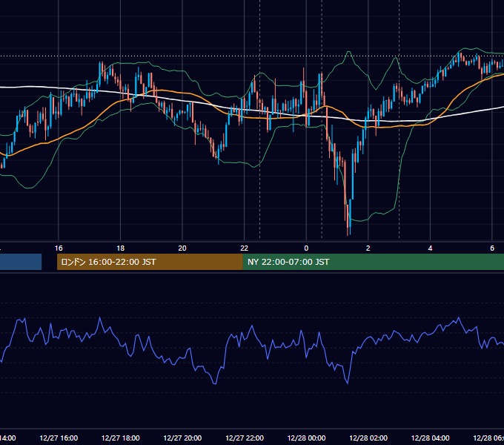This screenshot has width=504, height=445.
Task: Click the 2 hour axis label
Action: (368, 248)
